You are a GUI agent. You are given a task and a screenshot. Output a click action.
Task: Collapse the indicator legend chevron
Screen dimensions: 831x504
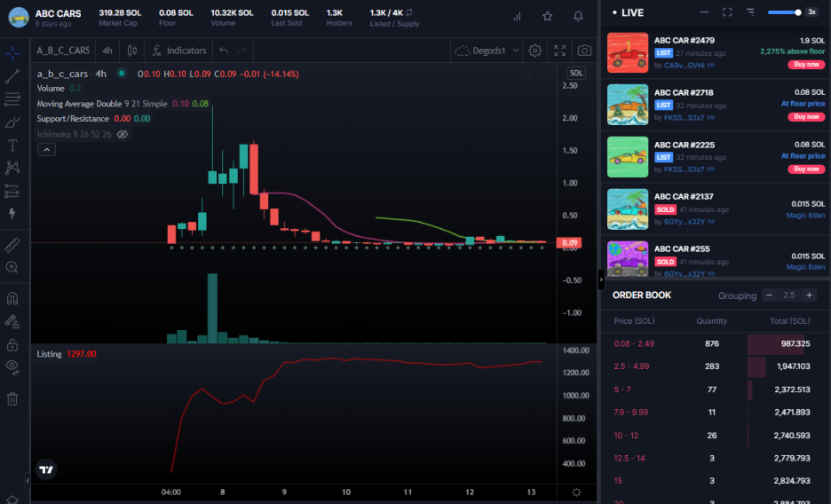pos(47,150)
